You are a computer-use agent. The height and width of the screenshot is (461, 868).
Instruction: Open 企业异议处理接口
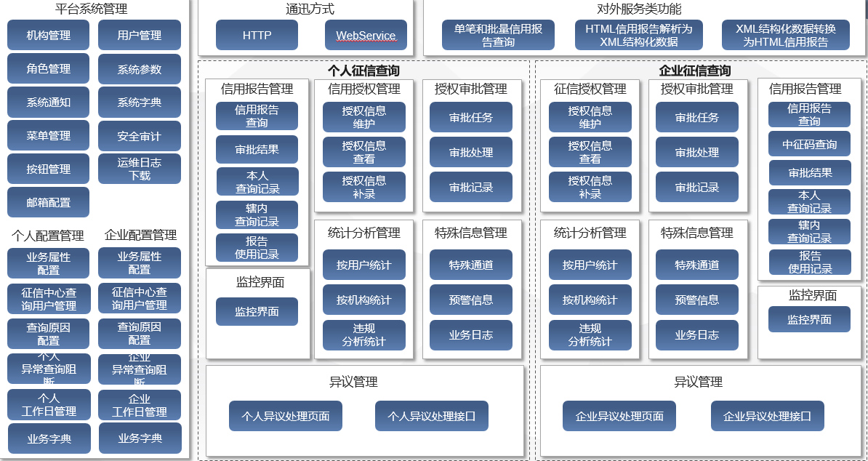coord(768,416)
